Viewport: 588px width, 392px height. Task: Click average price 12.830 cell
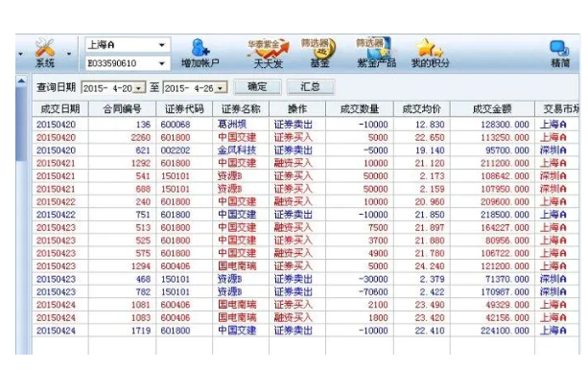pos(422,125)
